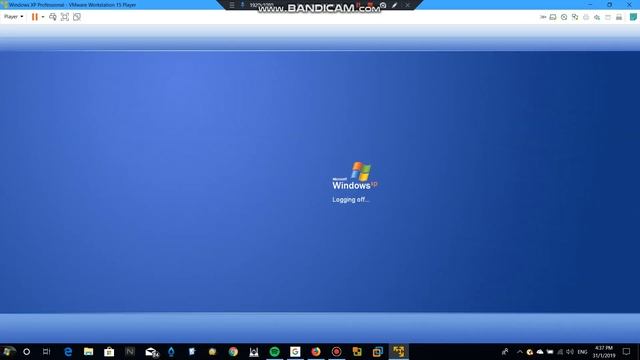This screenshot has width=640, height=360.
Task: Show hidden system tray icons chevron
Action: point(520,351)
